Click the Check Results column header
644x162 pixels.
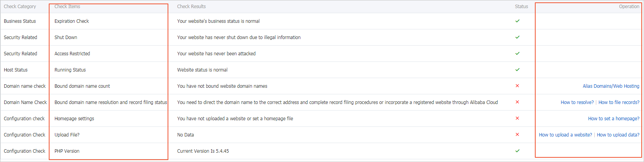click(191, 7)
